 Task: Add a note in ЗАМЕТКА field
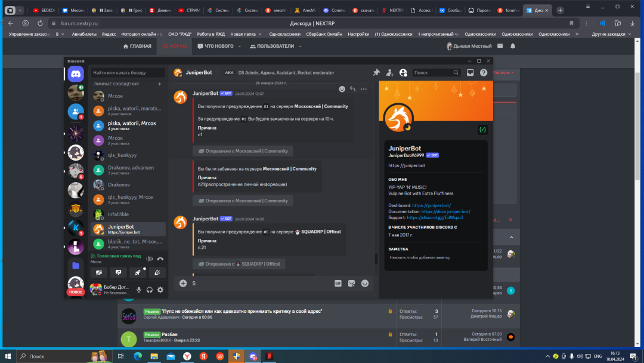[436, 258]
